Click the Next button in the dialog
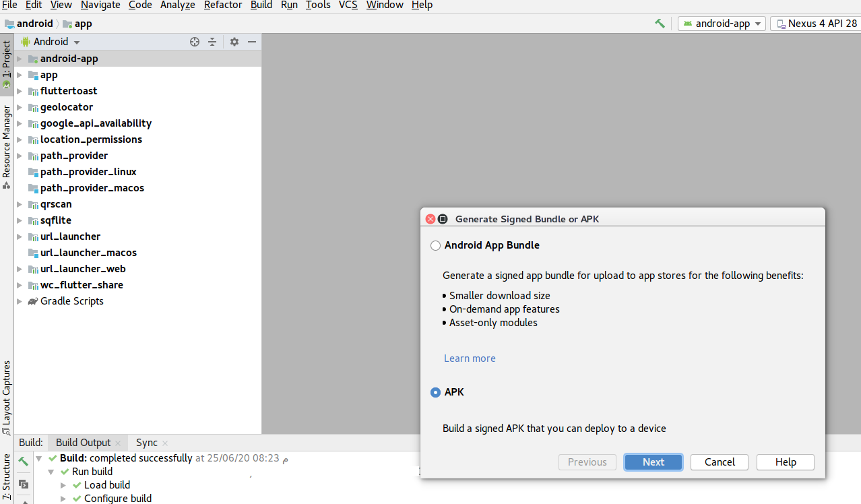Screen dimensions: 861x504 [x=652, y=462]
